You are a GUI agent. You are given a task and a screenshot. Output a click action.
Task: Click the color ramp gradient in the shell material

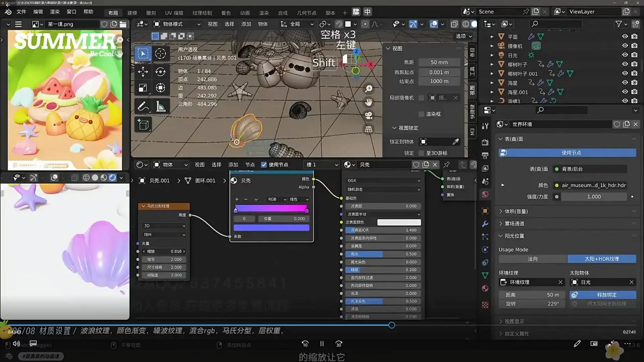coord(271,208)
